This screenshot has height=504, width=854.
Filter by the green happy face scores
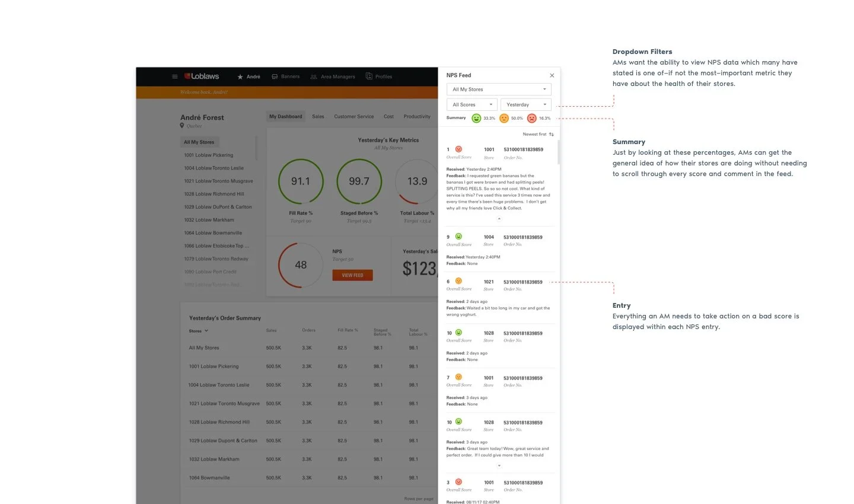[x=476, y=118]
